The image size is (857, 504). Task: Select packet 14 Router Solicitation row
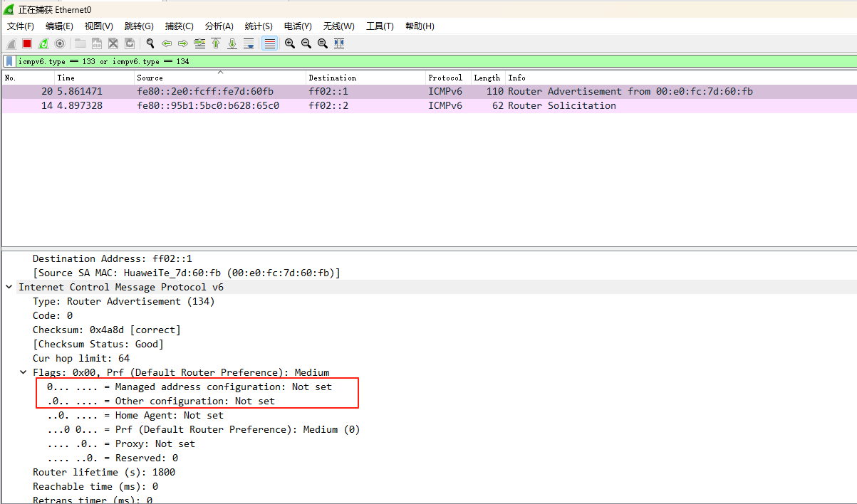(429, 105)
